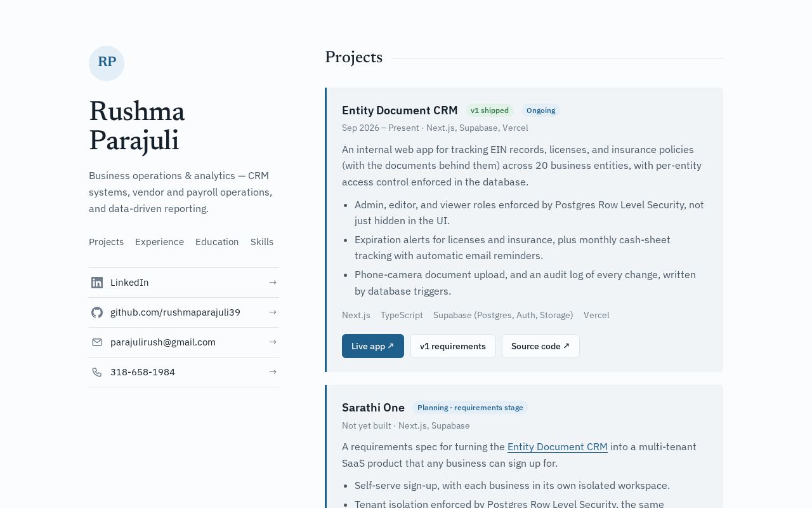Image resolution: width=812 pixels, height=508 pixels.
Task: Click the arrow on the LinkedIn row
Action: point(273,283)
